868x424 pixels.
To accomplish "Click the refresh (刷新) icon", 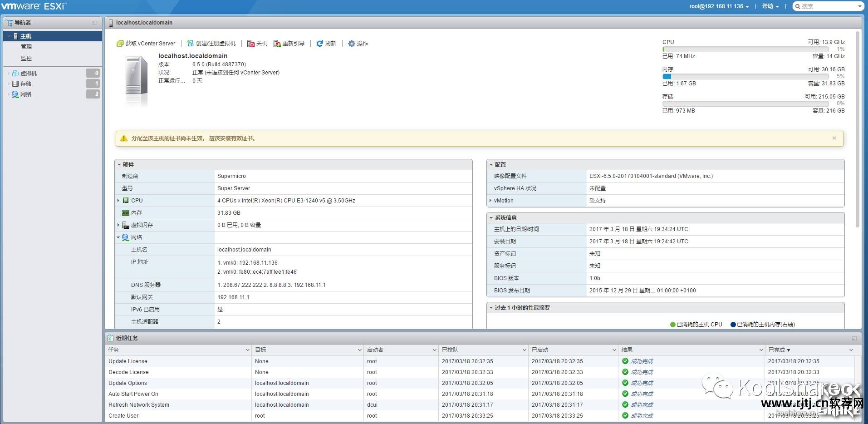I will 319,44.
